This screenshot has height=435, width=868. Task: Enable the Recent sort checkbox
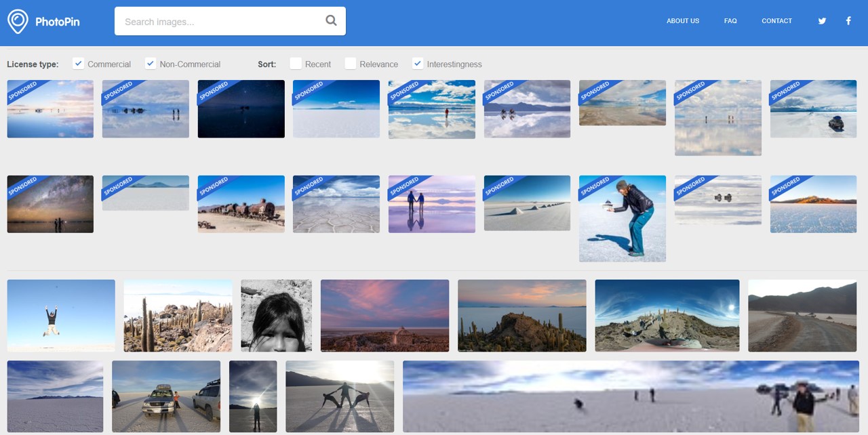(296, 64)
